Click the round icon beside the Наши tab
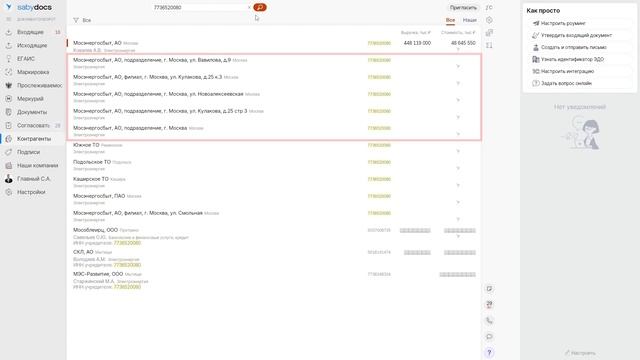 (489, 20)
